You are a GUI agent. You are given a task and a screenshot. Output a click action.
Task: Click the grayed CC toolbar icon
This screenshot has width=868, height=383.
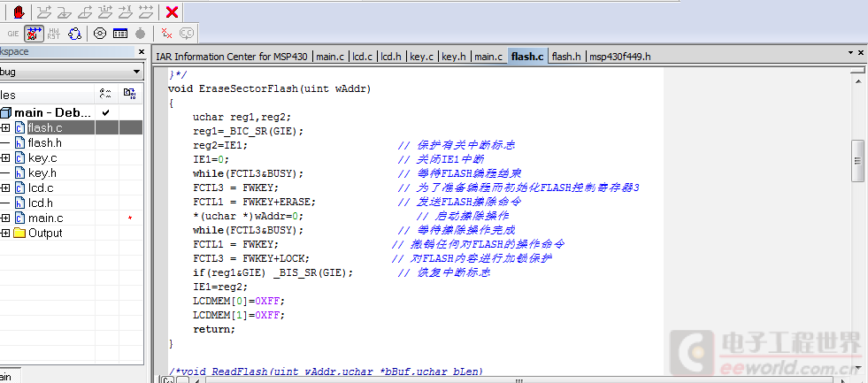tap(187, 34)
